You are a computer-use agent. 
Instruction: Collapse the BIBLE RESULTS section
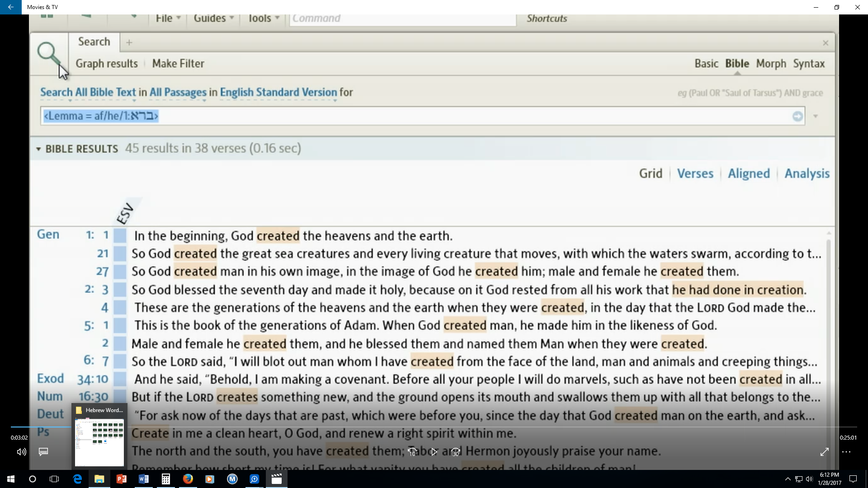[38, 149]
